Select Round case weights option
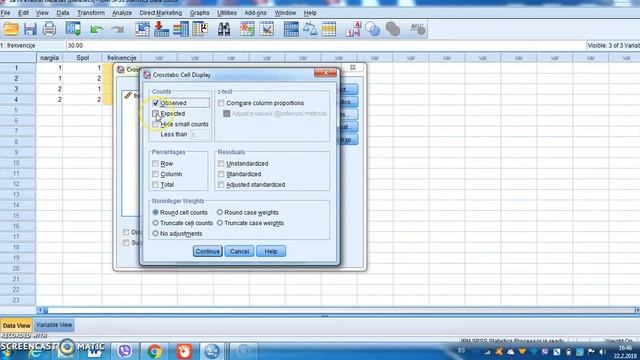 point(220,213)
